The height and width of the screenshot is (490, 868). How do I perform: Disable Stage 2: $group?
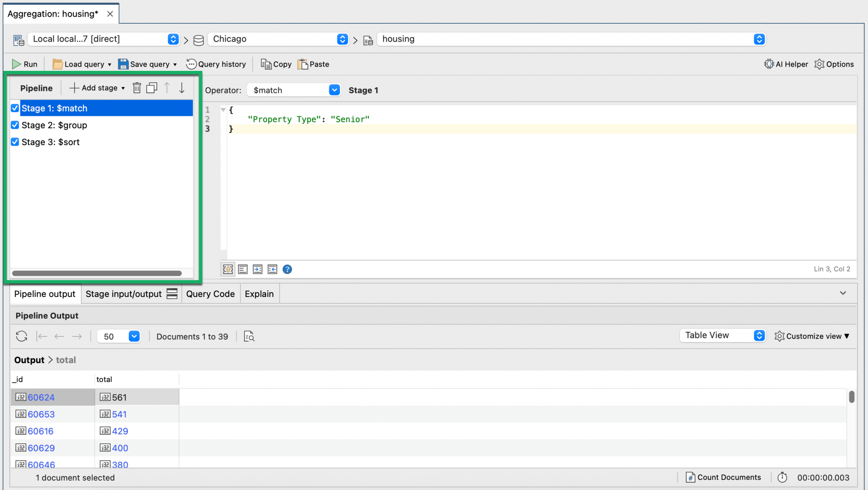point(15,125)
